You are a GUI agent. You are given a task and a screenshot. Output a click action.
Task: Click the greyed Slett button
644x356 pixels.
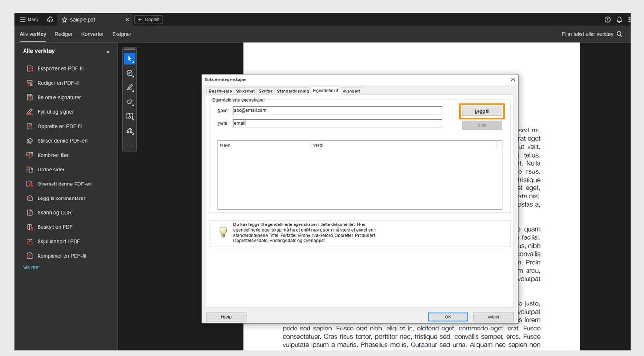tap(482, 125)
